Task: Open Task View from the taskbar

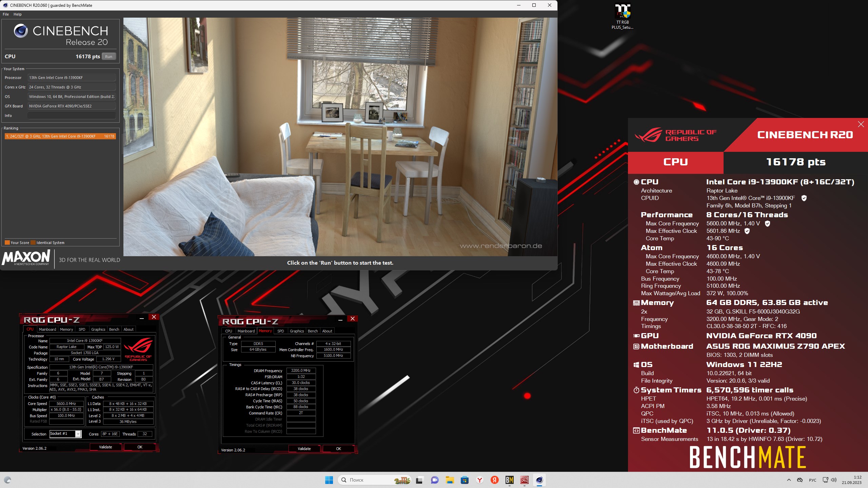Action: pyautogui.click(x=419, y=480)
